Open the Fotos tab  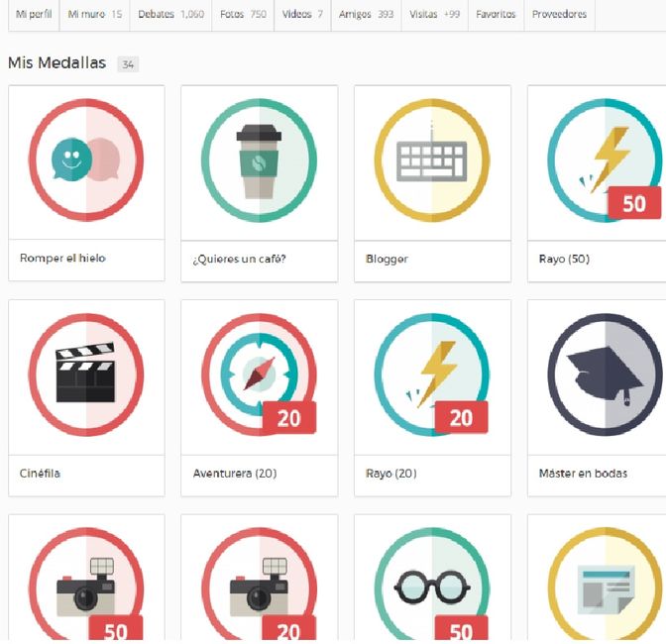point(244,15)
